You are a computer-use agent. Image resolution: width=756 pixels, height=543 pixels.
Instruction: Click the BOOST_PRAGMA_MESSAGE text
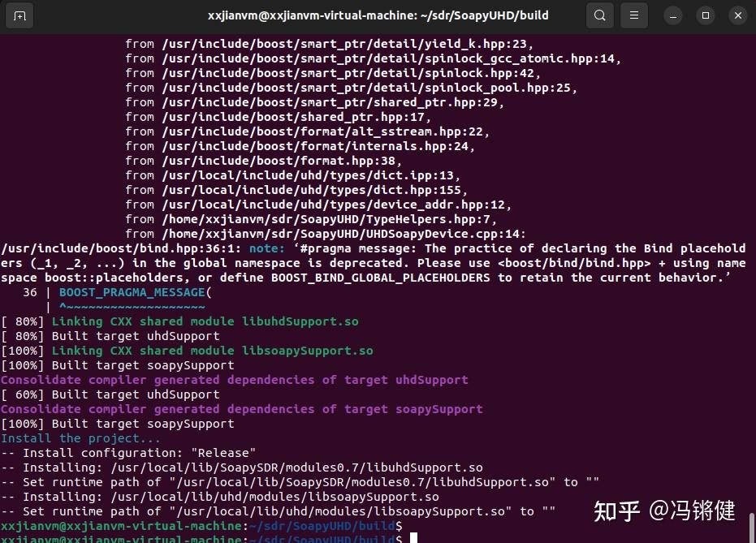[x=132, y=292]
